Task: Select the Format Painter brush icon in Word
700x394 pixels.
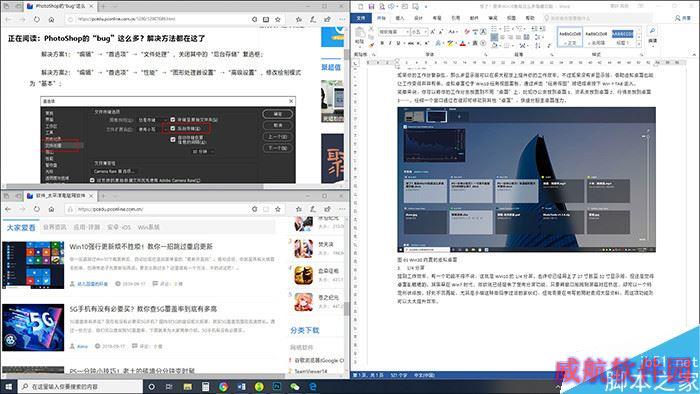Action: tap(371, 45)
